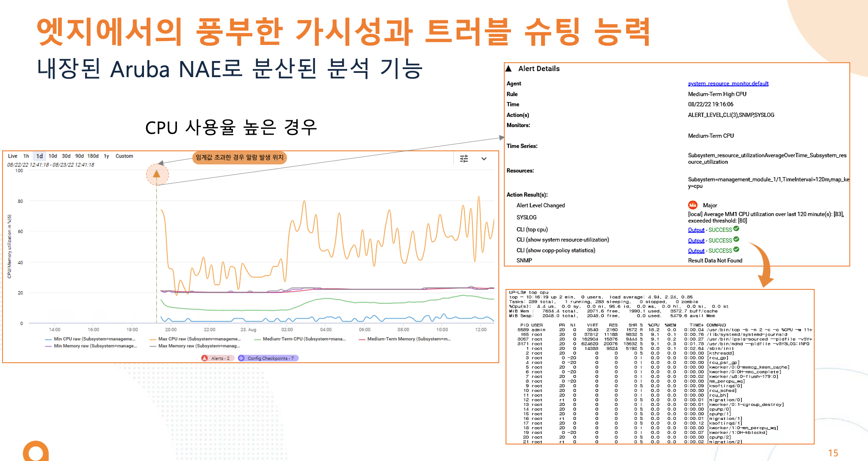Image resolution: width=868 pixels, height=461 pixels.
Task: Toggle Max CPU raw series in legend
Action: (x=199, y=339)
